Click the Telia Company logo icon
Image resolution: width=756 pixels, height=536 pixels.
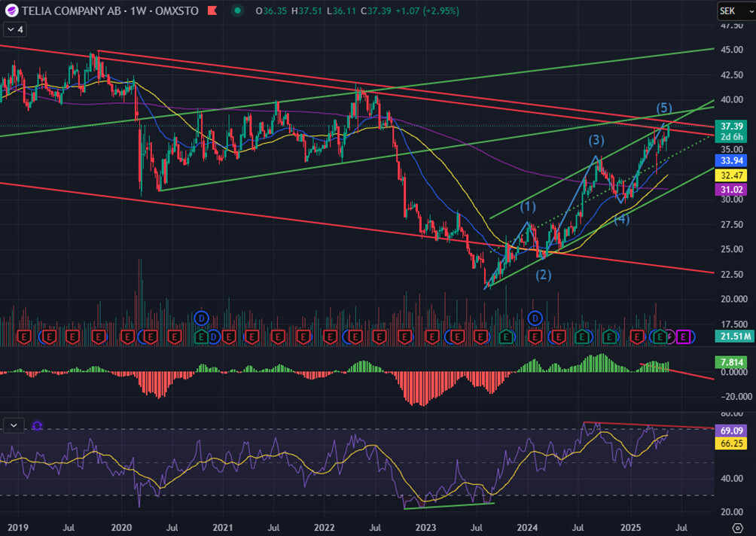pos(11,11)
